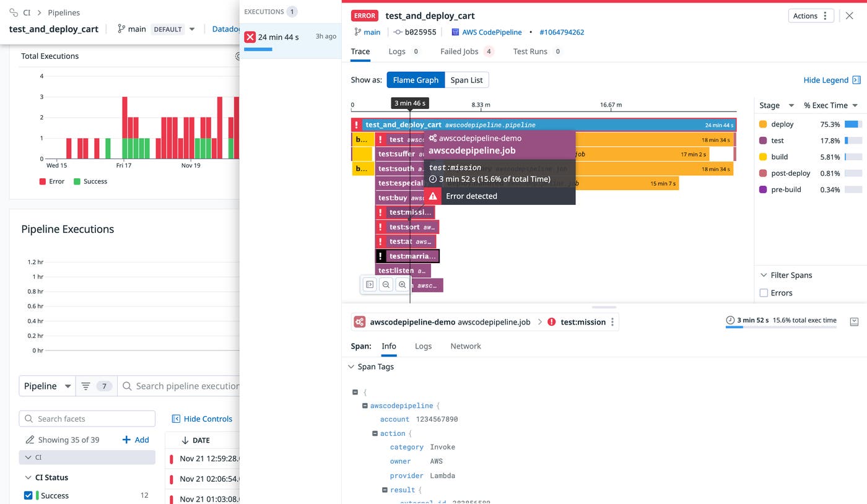Switch to the span Network tab
Screen dimensions: 867x504
465,346
